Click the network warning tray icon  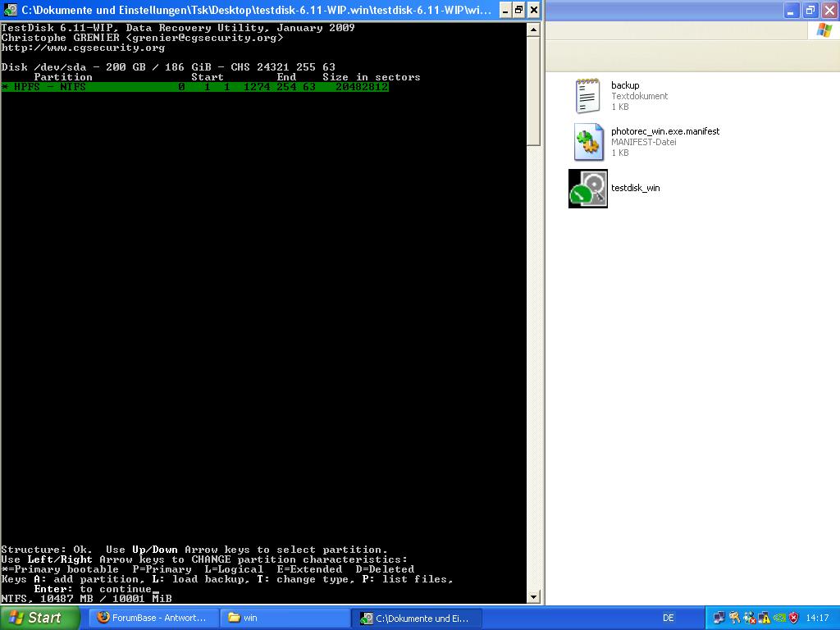point(764,618)
